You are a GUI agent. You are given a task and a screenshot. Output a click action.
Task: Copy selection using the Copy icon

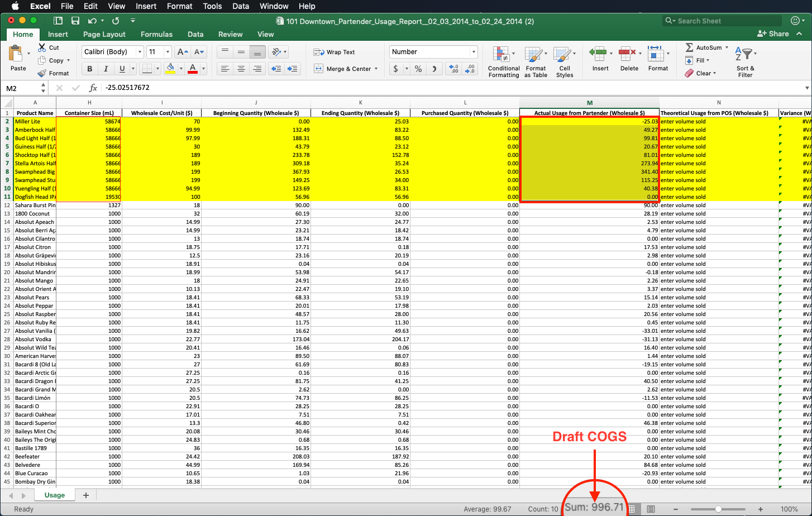tap(42, 60)
